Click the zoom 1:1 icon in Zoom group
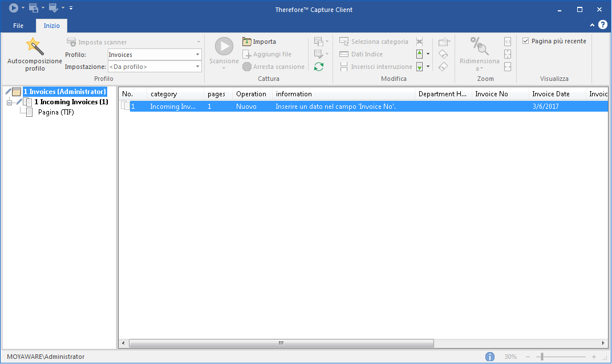 coord(508,41)
